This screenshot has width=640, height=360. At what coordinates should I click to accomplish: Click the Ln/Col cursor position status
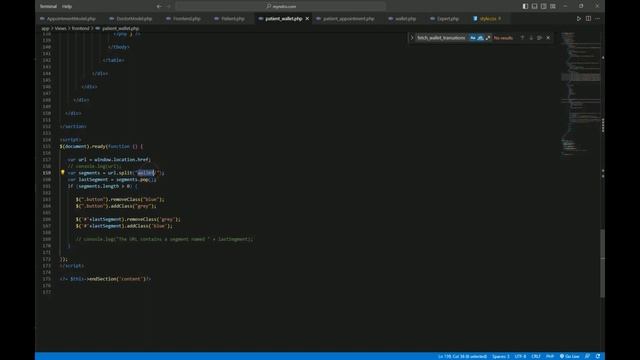[462, 356]
